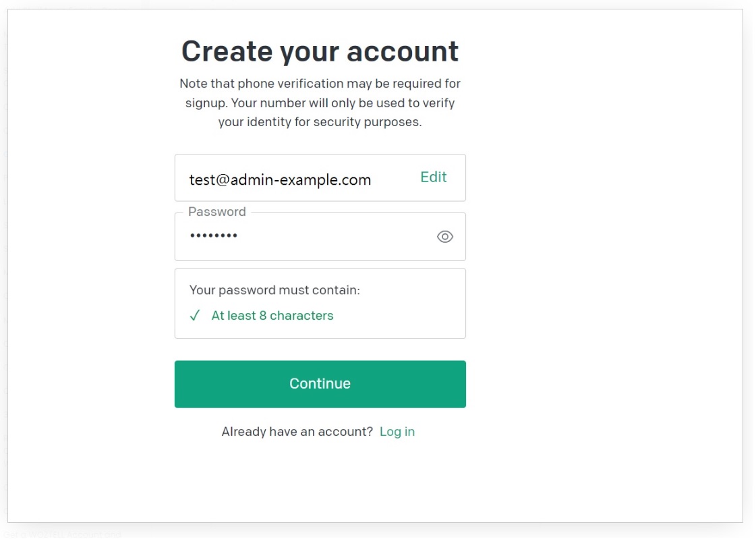
Task: Click the "Your password must contain:" text
Action: [x=274, y=290]
